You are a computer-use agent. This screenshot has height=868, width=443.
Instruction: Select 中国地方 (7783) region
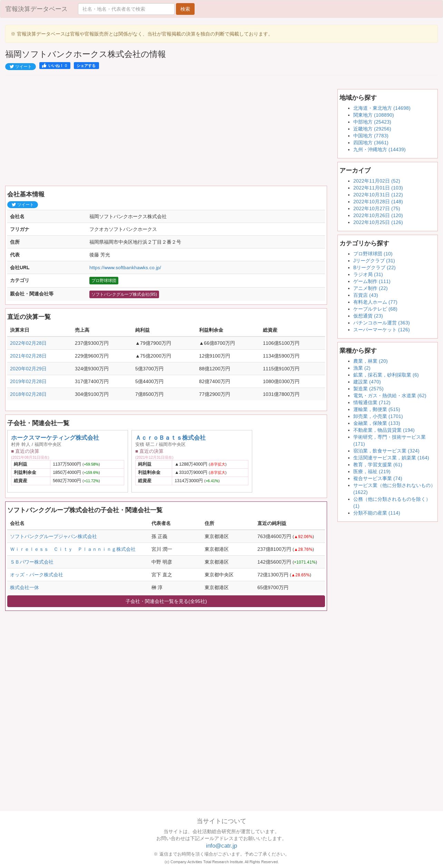371,136
